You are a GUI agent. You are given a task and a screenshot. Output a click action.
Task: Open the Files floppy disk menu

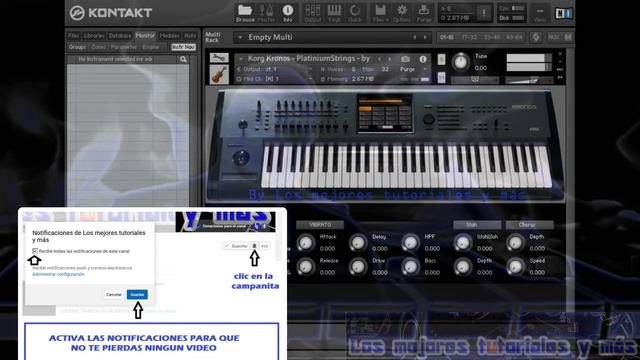point(380,13)
